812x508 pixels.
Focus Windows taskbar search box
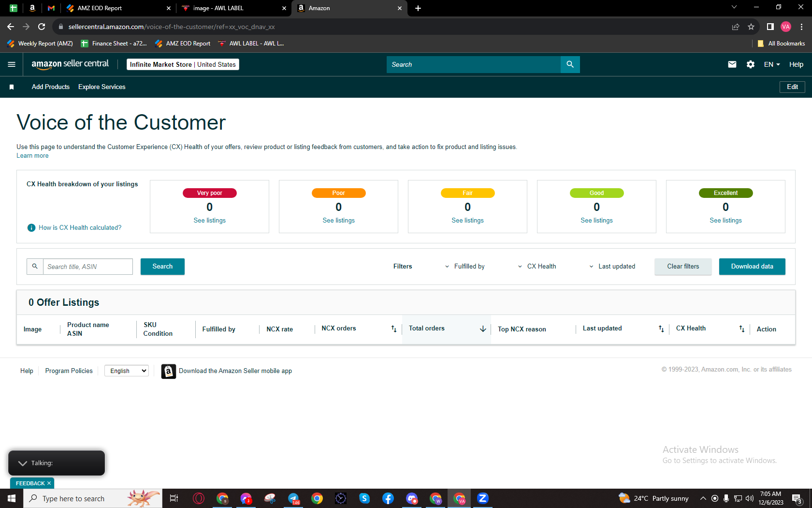click(93, 498)
